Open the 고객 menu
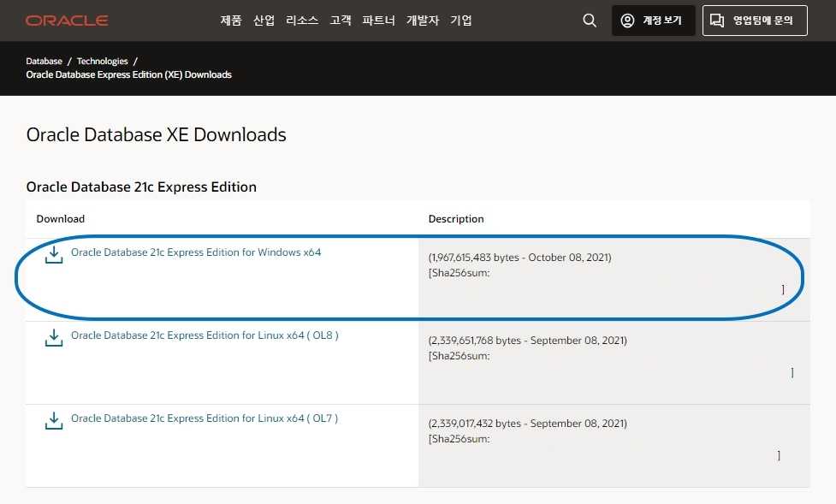This screenshot has width=836, height=504. pyautogui.click(x=341, y=21)
